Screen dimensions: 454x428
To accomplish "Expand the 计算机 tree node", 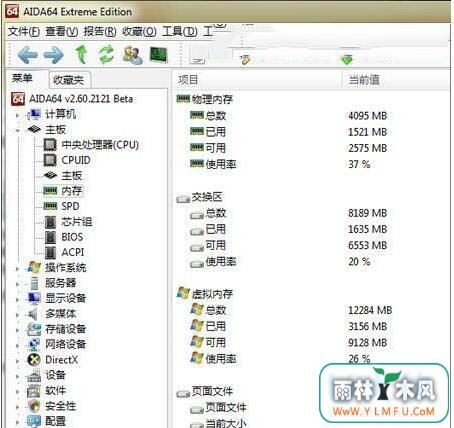I will (x=17, y=115).
